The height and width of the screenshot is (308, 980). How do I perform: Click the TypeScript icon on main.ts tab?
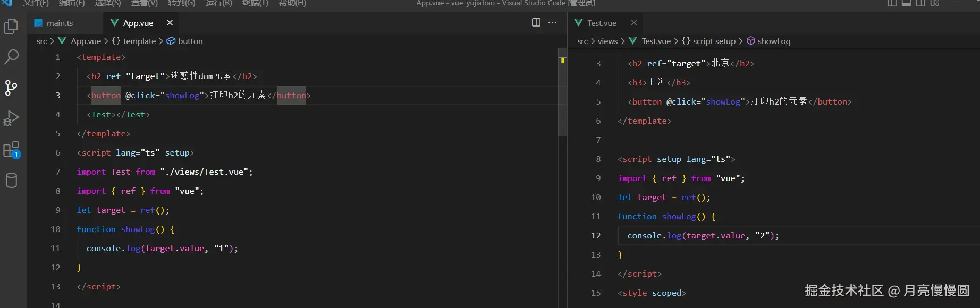pos(38,23)
